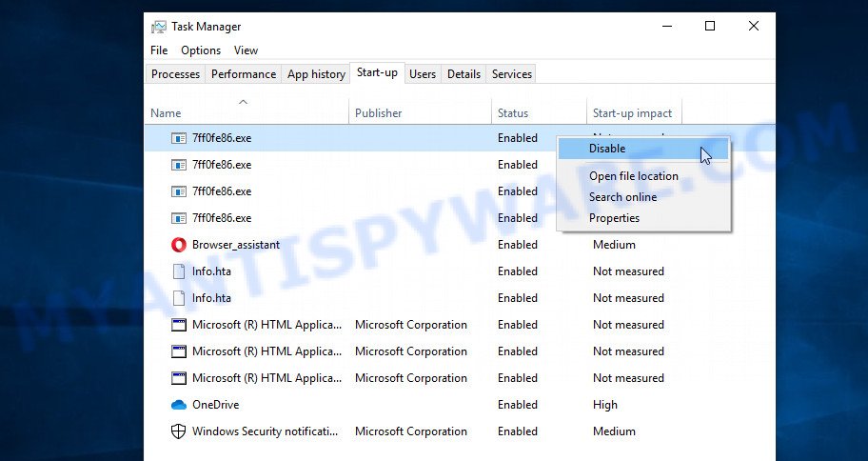This screenshot has width=868, height=461.
Task: Select Search online in the context menu
Action: point(643,197)
